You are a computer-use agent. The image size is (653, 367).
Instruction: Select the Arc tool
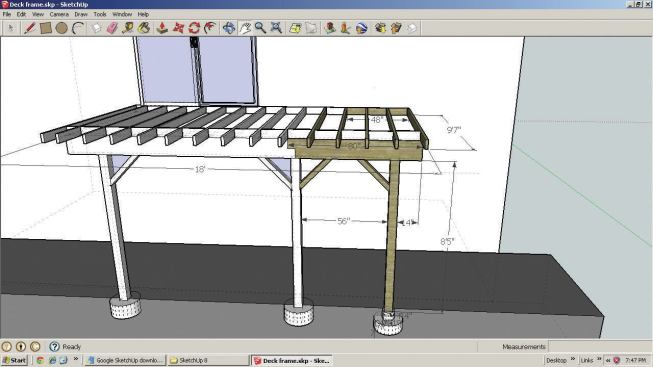(78, 28)
